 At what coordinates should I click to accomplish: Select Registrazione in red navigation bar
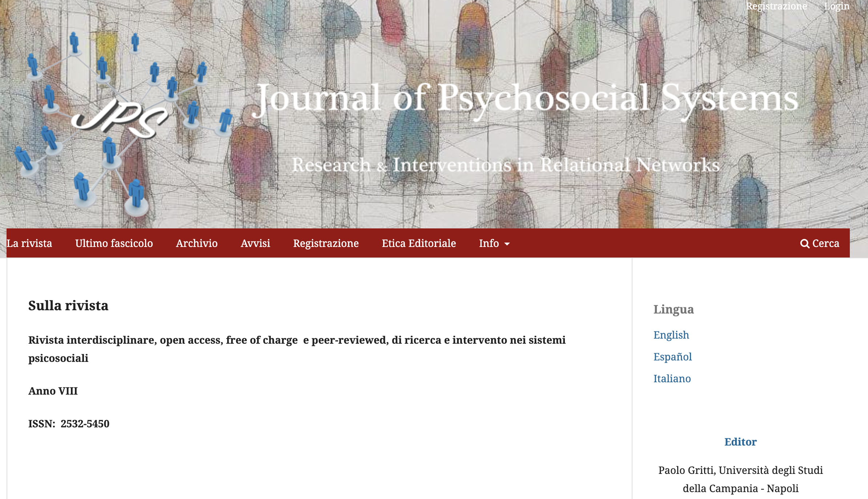(326, 243)
